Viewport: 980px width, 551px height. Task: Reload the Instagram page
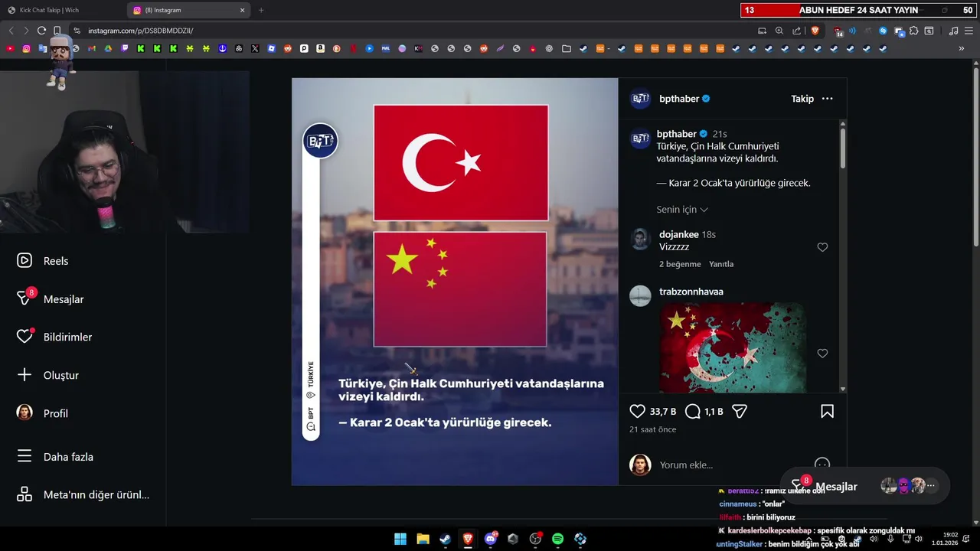point(41,31)
